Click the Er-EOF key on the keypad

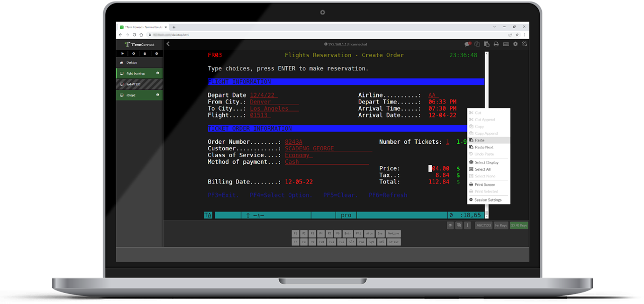point(394,242)
